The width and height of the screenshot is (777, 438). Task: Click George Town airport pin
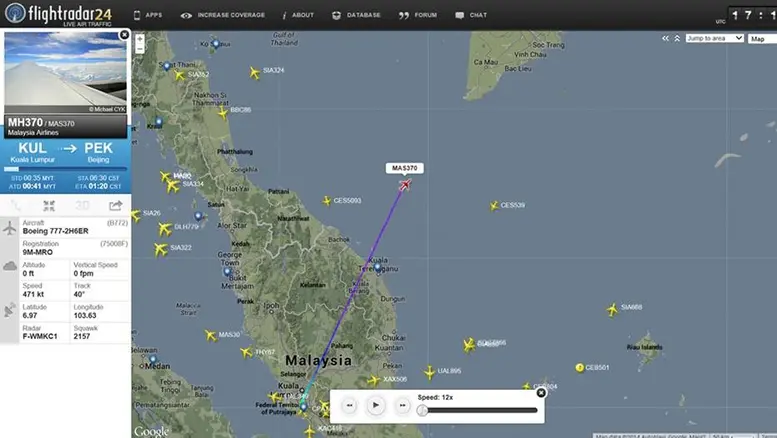tap(227, 272)
